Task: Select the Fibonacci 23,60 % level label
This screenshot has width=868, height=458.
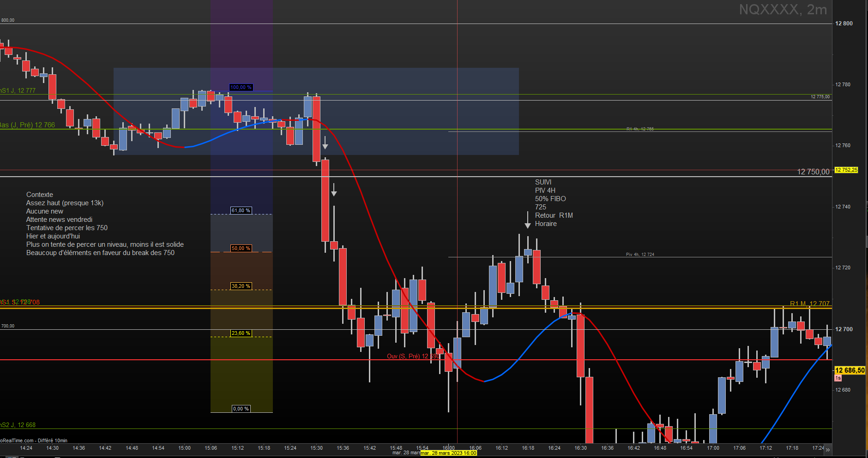Action: click(x=241, y=333)
